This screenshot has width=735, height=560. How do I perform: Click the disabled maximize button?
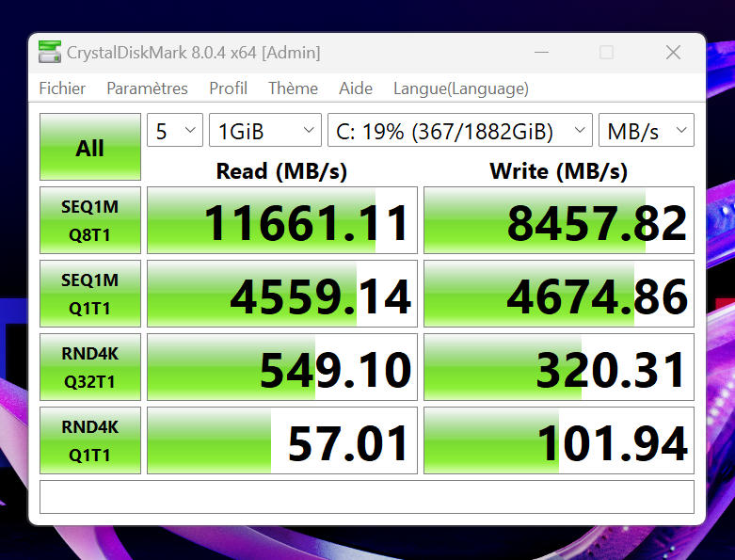(x=607, y=52)
